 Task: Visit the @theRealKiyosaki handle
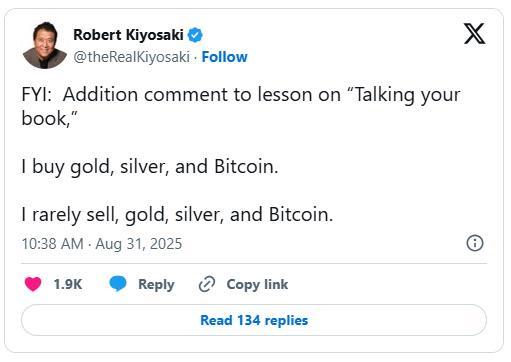[x=131, y=57]
